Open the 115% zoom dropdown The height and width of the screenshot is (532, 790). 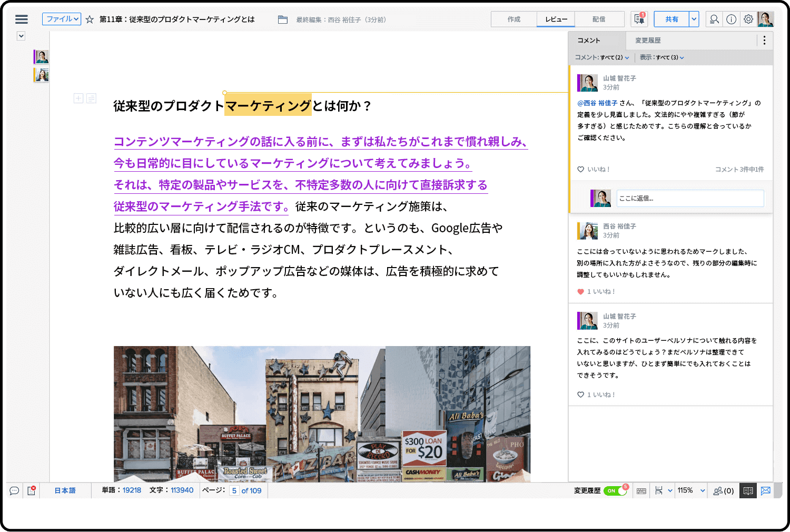click(x=691, y=490)
